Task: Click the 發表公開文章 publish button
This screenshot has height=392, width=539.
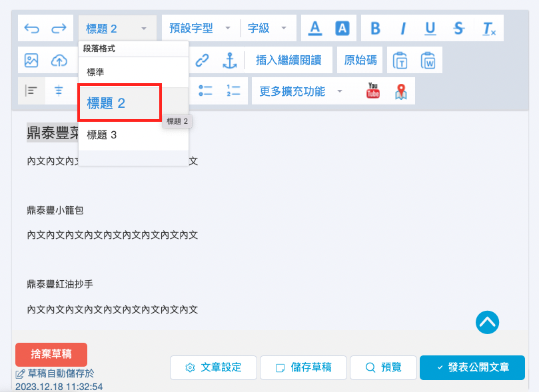Action: pos(472,367)
